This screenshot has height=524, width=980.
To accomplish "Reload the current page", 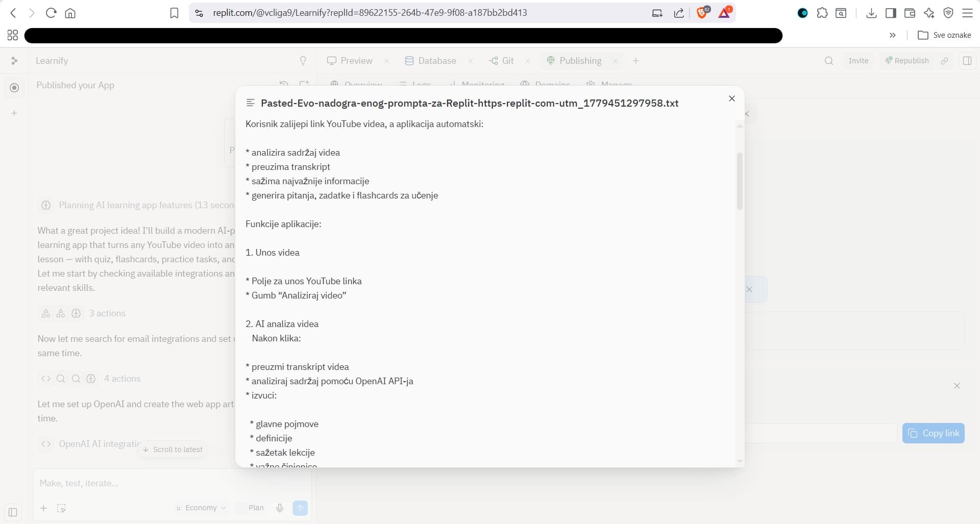I will (x=51, y=13).
